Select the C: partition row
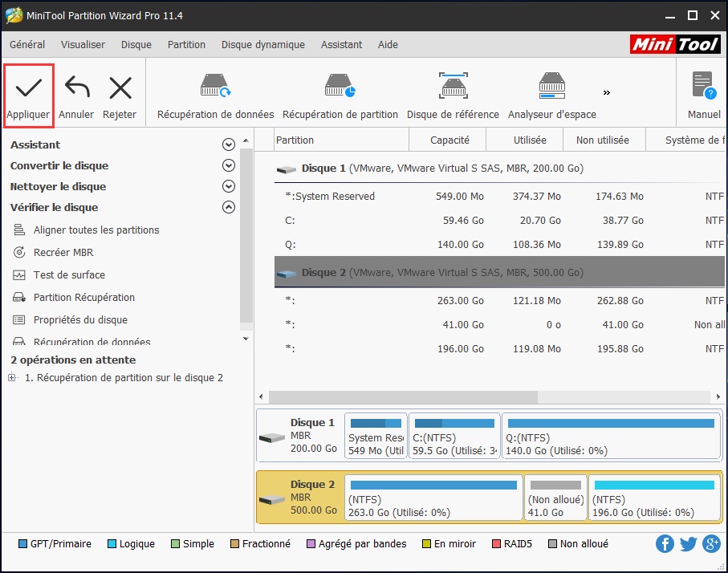This screenshot has height=573, width=728. pos(499,221)
